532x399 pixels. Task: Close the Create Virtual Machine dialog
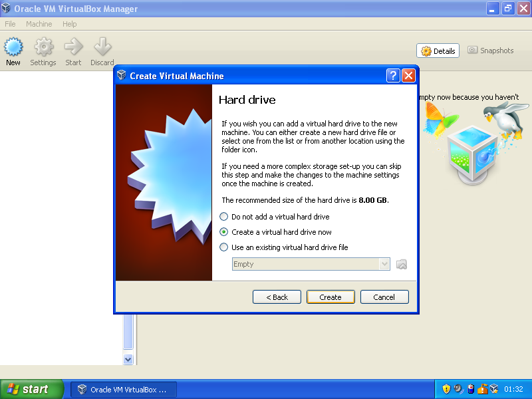[x=408, y=76]
